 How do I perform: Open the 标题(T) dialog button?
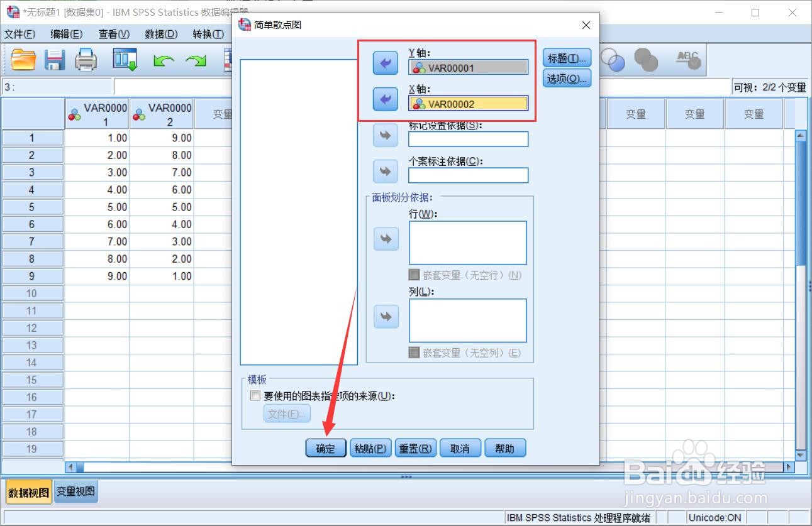[565, 57]
